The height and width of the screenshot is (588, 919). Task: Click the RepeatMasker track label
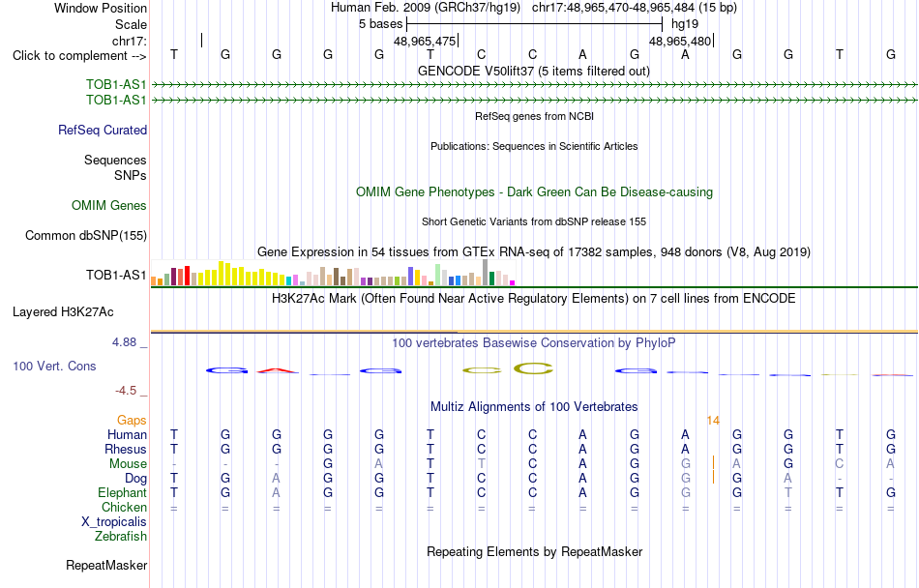[x=106, y=565]
